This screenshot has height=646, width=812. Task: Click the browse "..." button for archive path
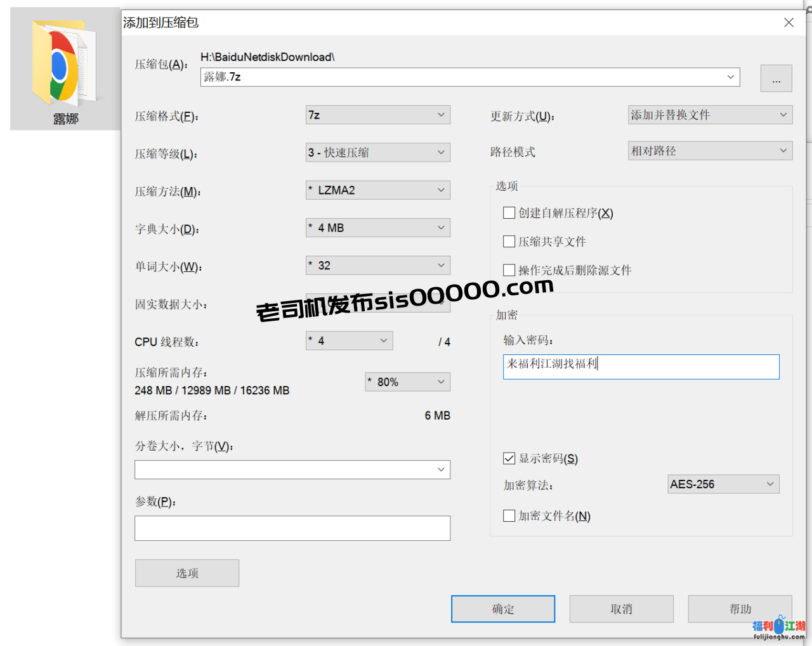coord(776,78)
